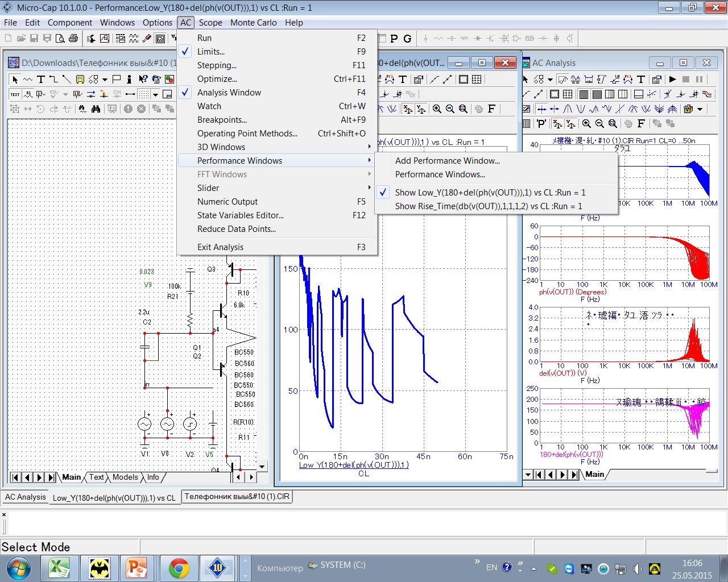Toggle node numbers display icon
The image size is (728, 582).
point(40,94)
